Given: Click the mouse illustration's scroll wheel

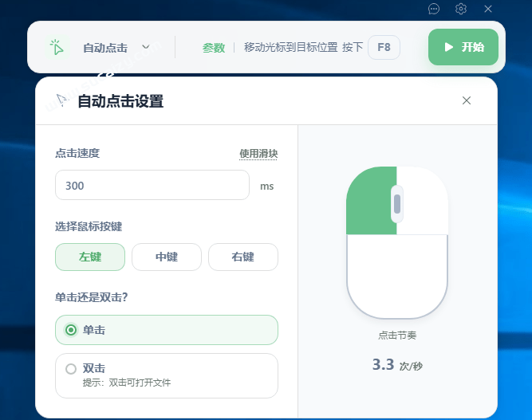Looking at the screenshot, I should [x=397, y=204].
